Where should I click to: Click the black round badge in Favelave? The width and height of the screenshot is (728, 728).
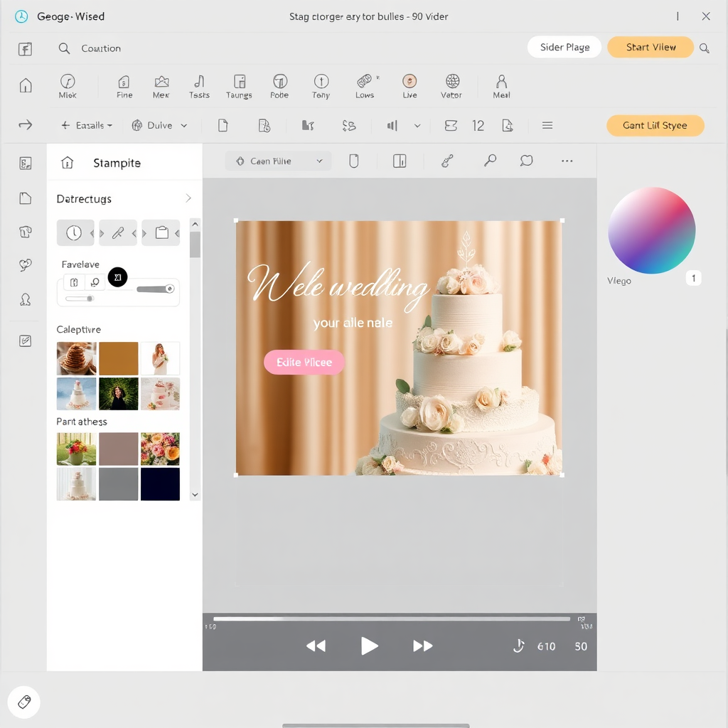point(117,277)
